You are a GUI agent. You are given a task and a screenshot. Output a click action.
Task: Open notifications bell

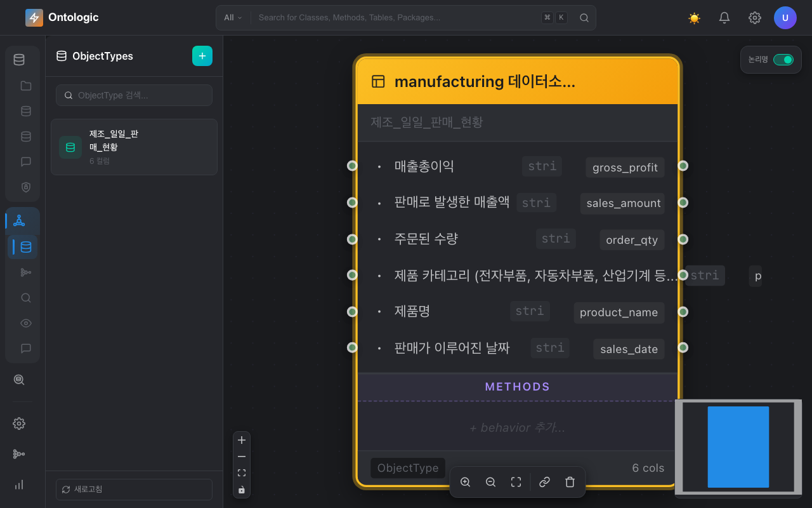(724, 18)
